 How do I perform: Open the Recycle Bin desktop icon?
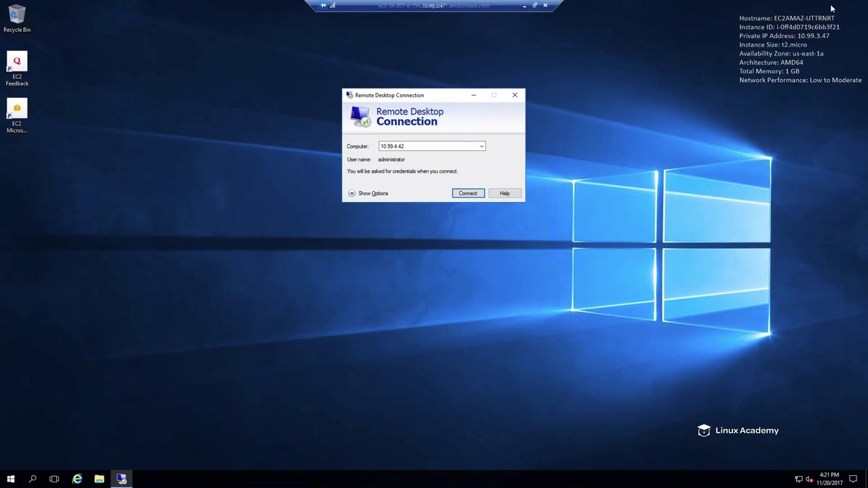[17, 18]
